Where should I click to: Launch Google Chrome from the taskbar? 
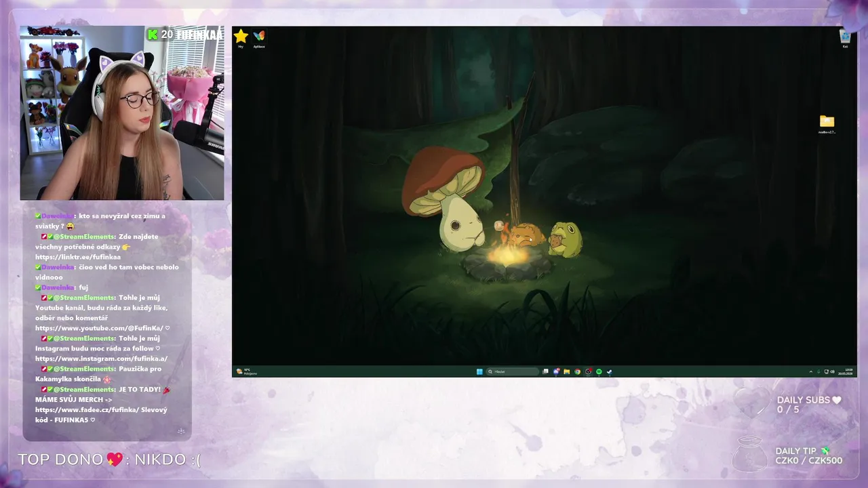click(x=577, y=371)
